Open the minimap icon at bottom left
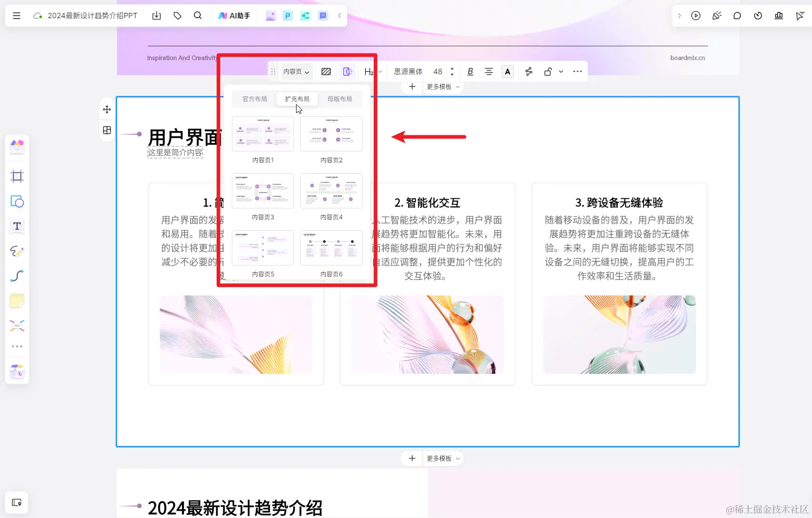The height and width of the screenshot is (518, 812). (x=17, y=502)
